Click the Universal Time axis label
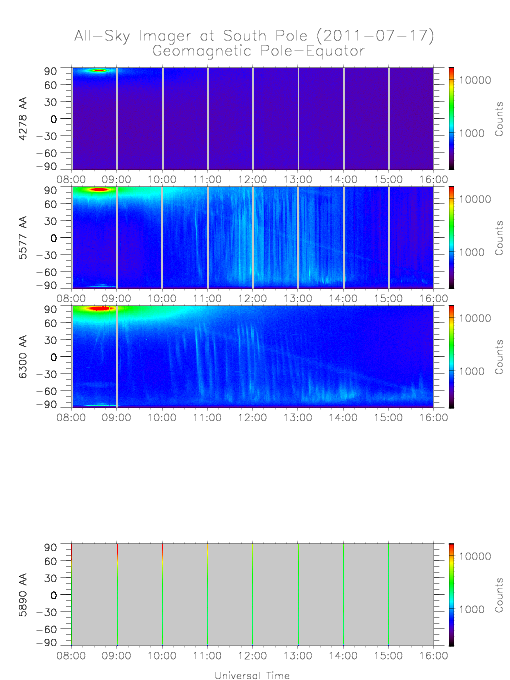 [x=252, y=675]
